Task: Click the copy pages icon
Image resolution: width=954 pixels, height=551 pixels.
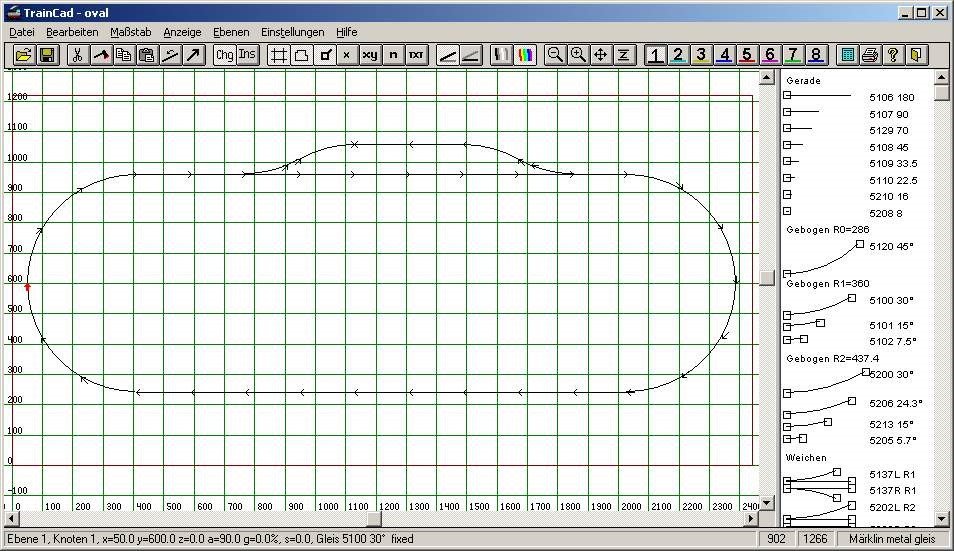Action: pos(124,55)
